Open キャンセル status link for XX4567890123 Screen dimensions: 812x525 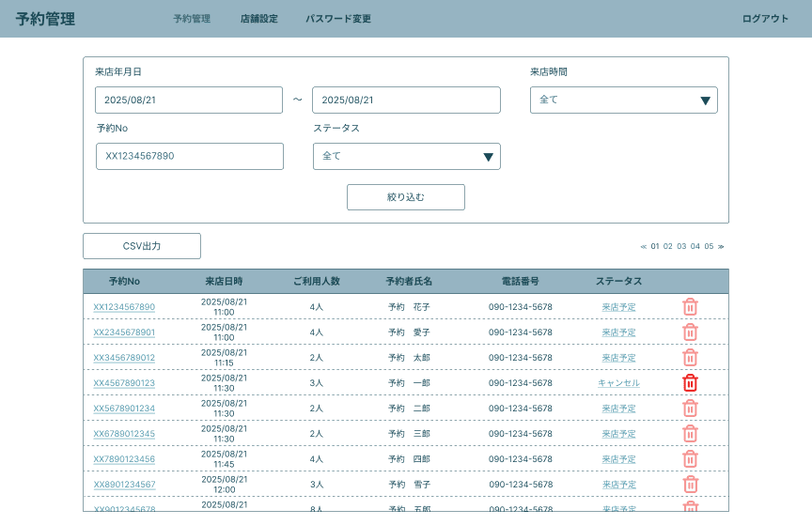[x=618, y=383]
